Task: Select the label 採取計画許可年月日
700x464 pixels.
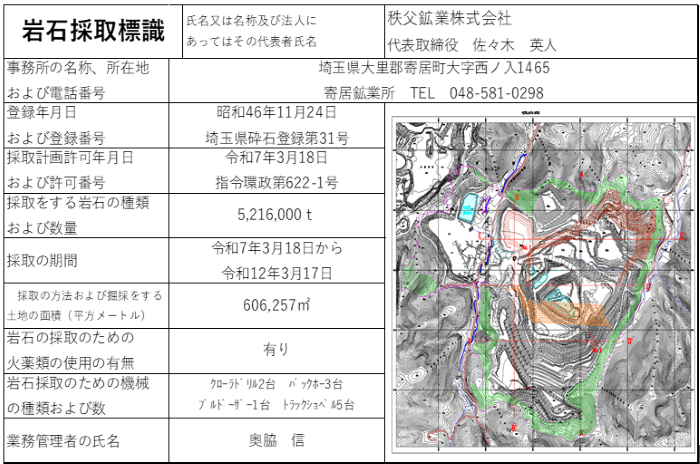Action: (70, 158)
